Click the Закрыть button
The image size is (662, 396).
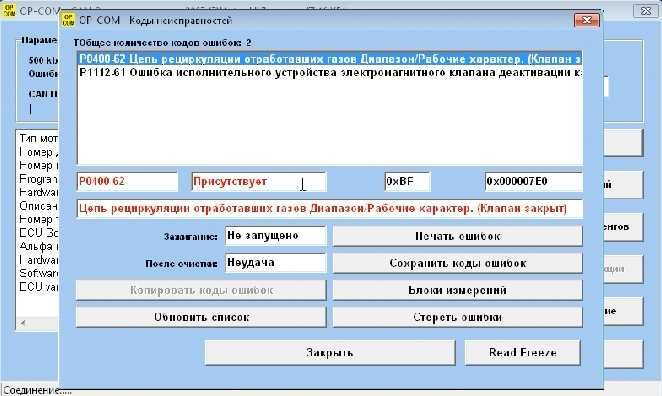pyautogui.click(x=330, y=353)
